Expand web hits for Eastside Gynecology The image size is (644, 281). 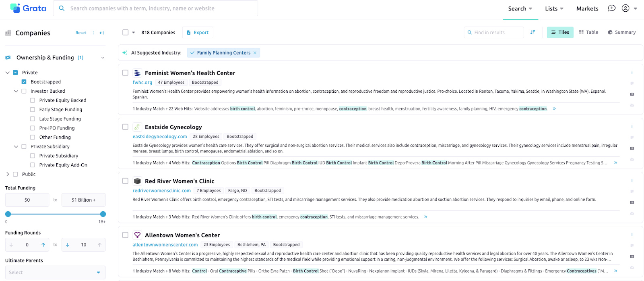point(615,163)
